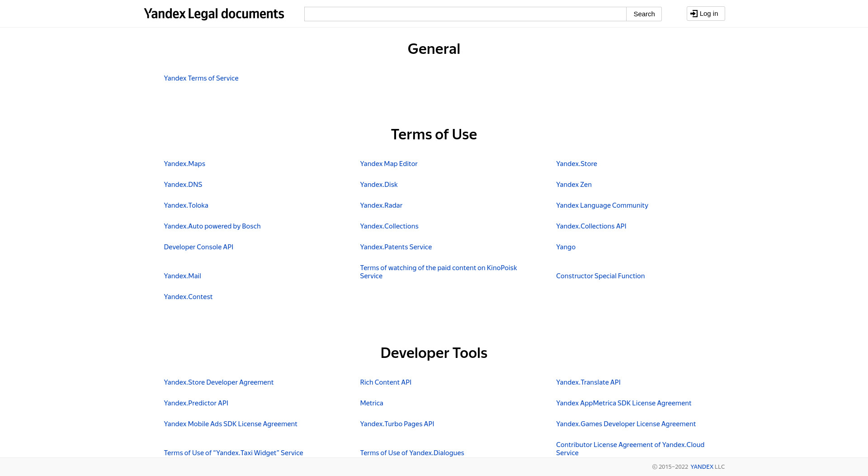Open Yandex.Taxi Widget Service terms link
Image resolution: width=868 pixels, height=476 pixels.
(x=233, y=453)
